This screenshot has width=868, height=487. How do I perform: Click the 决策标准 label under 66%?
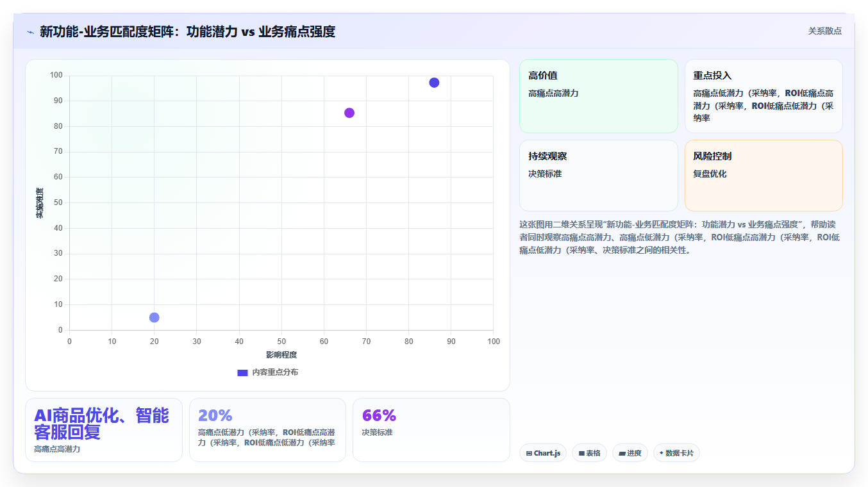tap(377, 433)
